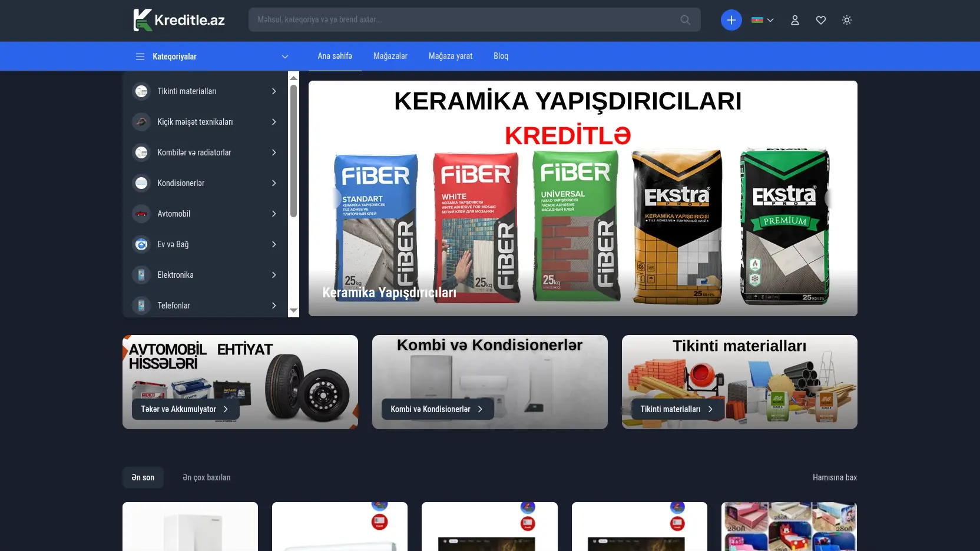The image size is (980, 551).
Task: Click the Tikinti materialları banner button
Action: click(x=678, y=409)
